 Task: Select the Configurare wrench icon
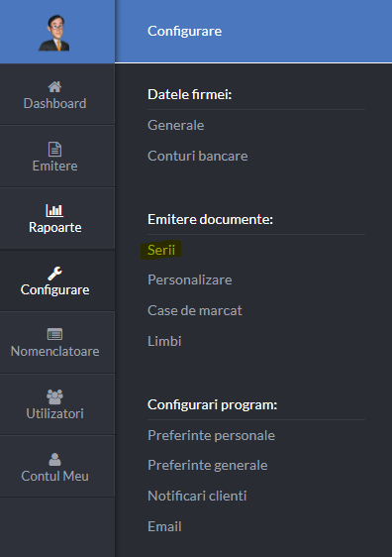pos(54,274)
